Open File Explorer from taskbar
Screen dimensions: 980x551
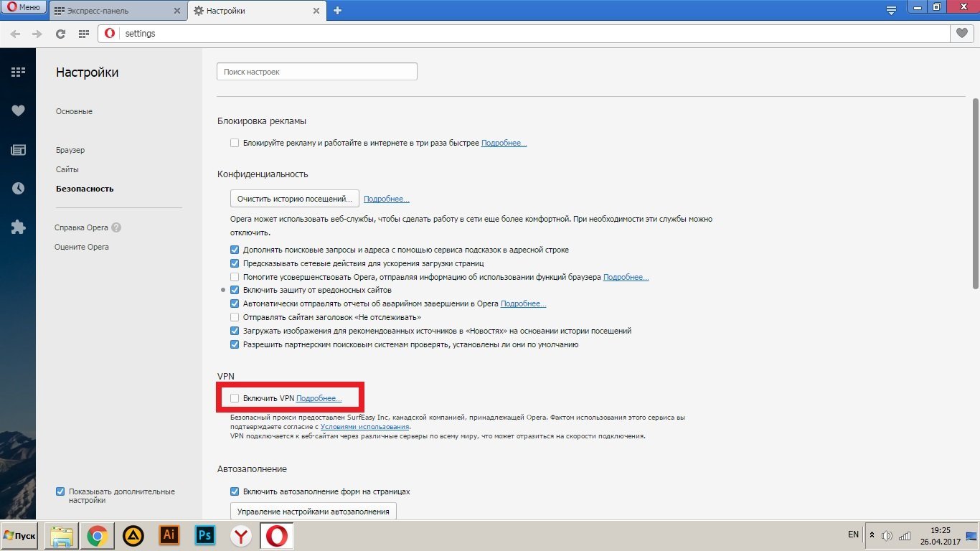[x=62, y=536]
